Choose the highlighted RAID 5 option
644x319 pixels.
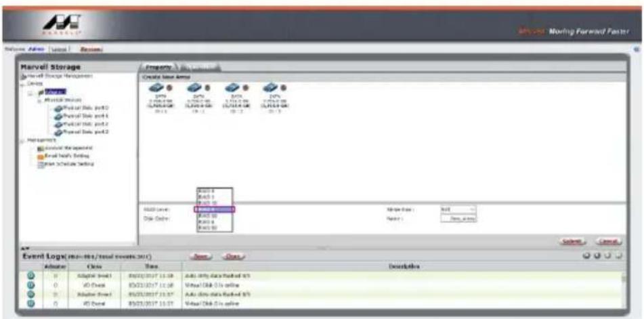tap(215, 209)
